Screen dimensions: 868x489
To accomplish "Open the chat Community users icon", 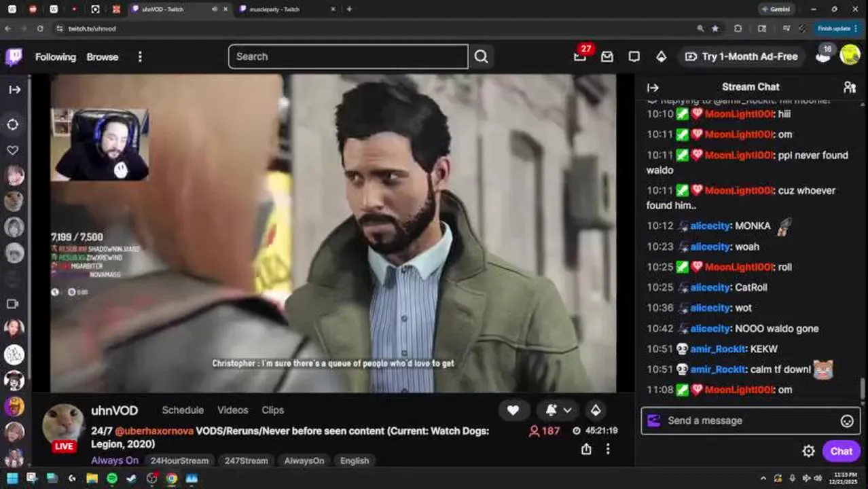I will (849, 87).
